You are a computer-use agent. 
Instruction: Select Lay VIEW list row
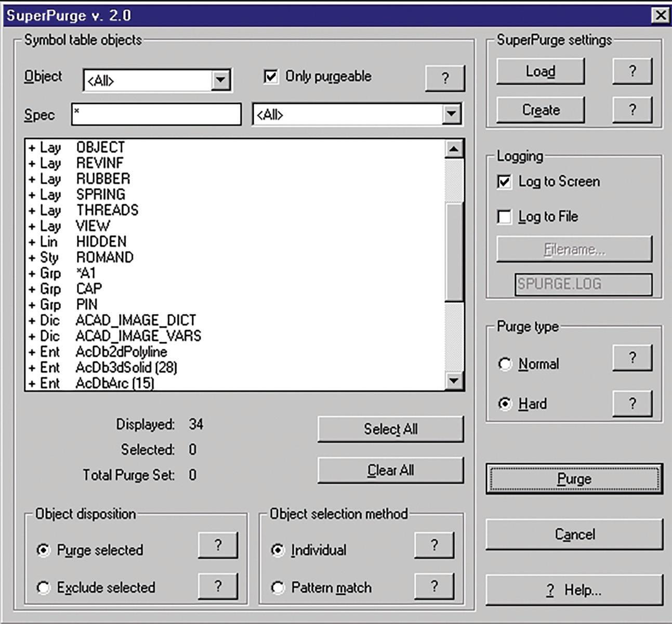pos(235,226)
